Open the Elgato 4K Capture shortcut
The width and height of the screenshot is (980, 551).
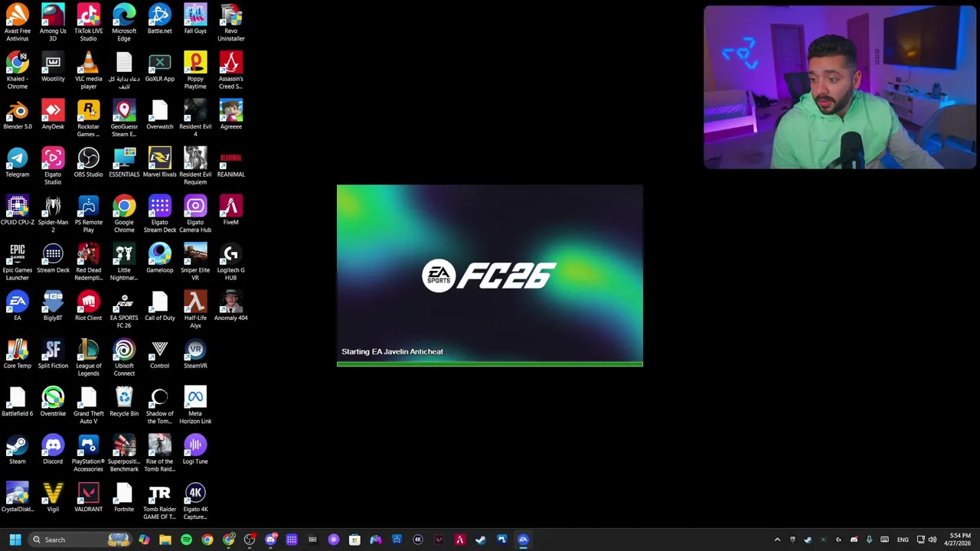click(x=195, y=501)
